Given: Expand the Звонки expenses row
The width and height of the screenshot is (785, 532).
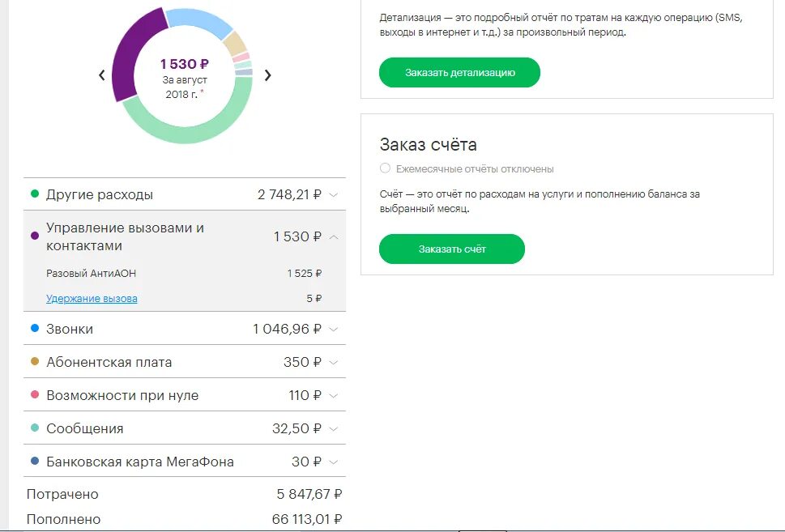Looking at the screenshot, I should [334, 329].
